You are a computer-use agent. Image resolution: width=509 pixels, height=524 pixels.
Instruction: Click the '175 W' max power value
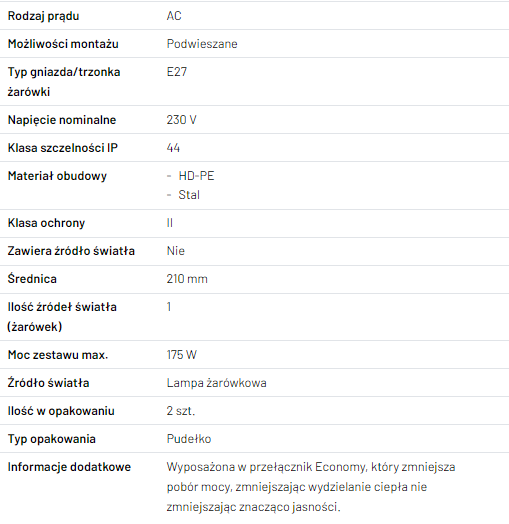tap(182, 355)
